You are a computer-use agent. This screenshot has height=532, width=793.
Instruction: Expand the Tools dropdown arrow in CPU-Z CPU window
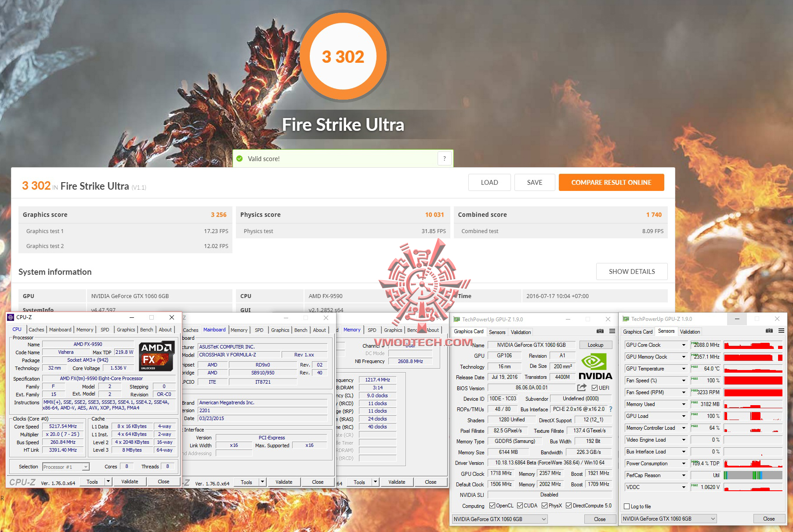tap(108, 482)
